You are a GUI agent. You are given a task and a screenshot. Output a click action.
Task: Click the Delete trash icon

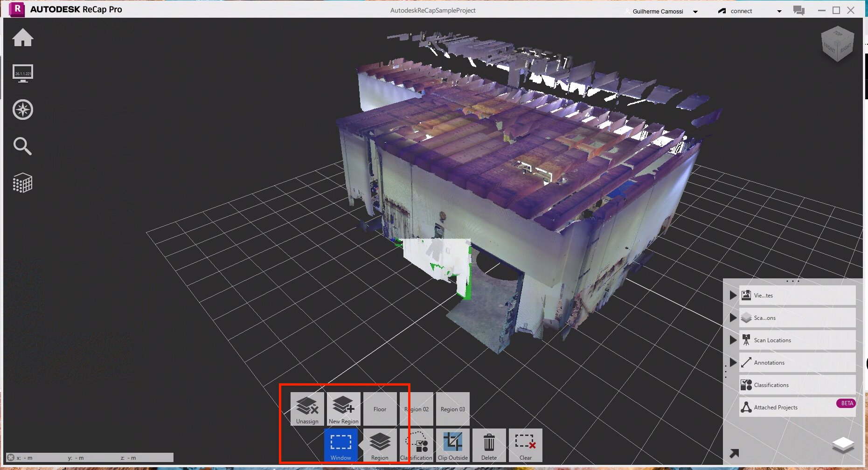click(x=489, y=445)
